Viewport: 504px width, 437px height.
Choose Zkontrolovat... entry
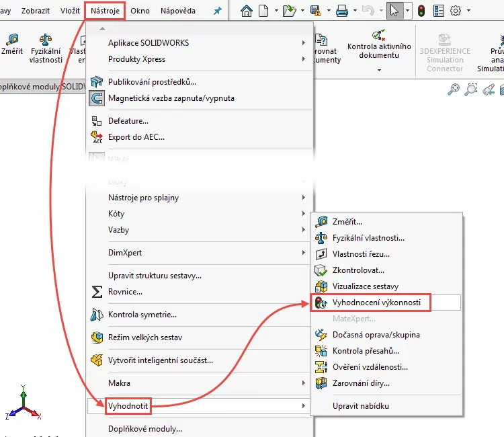386,270
